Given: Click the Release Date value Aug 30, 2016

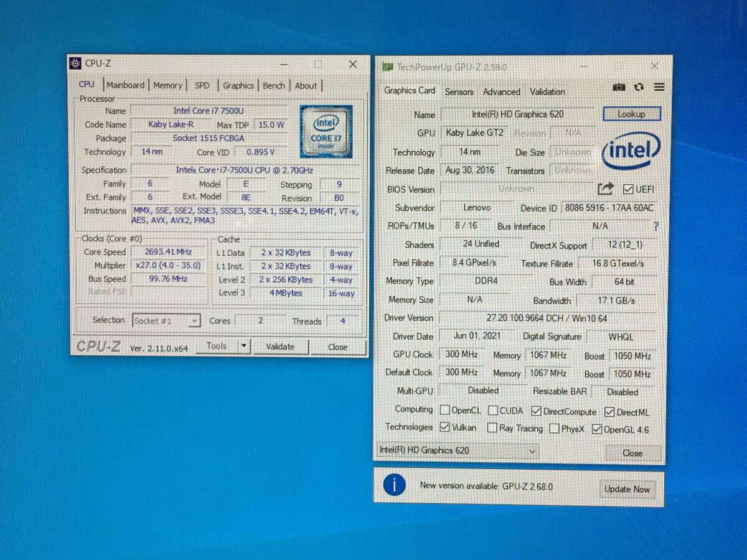Looking at the screenshot, I should (470, 170).
